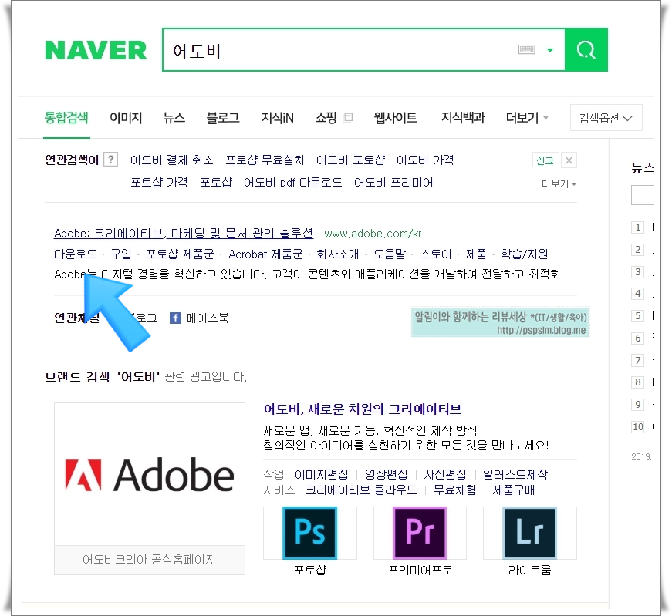
Task: Click the 영상편집 link
Action: tap(386, 474)
